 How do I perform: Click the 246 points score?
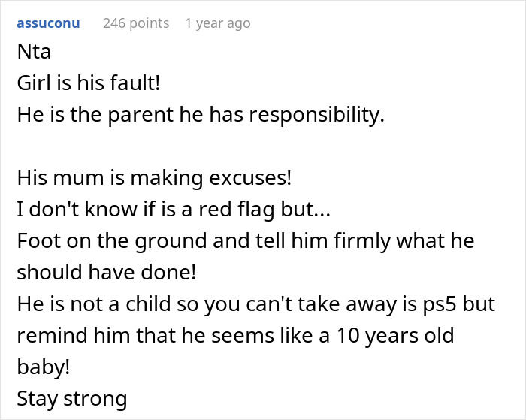click(x=136, y=23)
